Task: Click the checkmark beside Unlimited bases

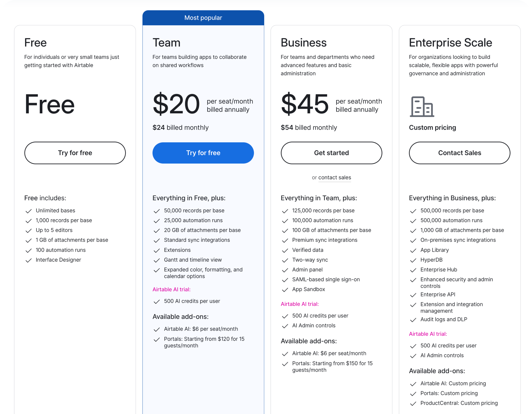Action: pyautogui.click(x=29, y=211)
